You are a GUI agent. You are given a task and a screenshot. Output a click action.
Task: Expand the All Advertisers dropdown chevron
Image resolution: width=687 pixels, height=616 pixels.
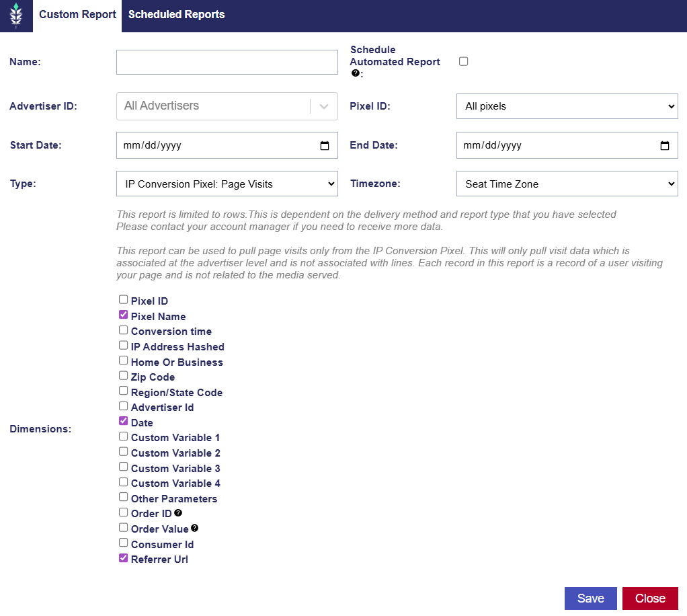tap(324, 106)
